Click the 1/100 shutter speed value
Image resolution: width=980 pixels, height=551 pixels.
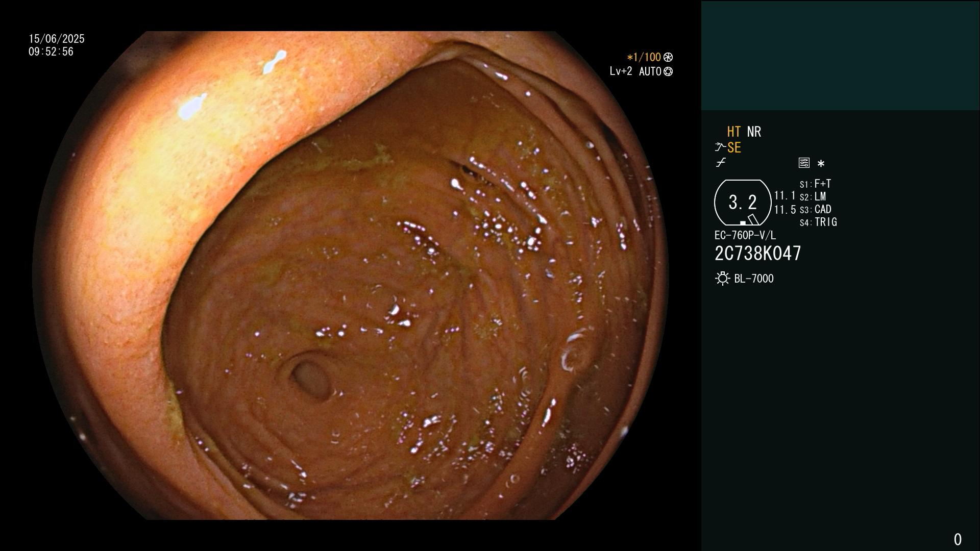[x=644, y=57]
